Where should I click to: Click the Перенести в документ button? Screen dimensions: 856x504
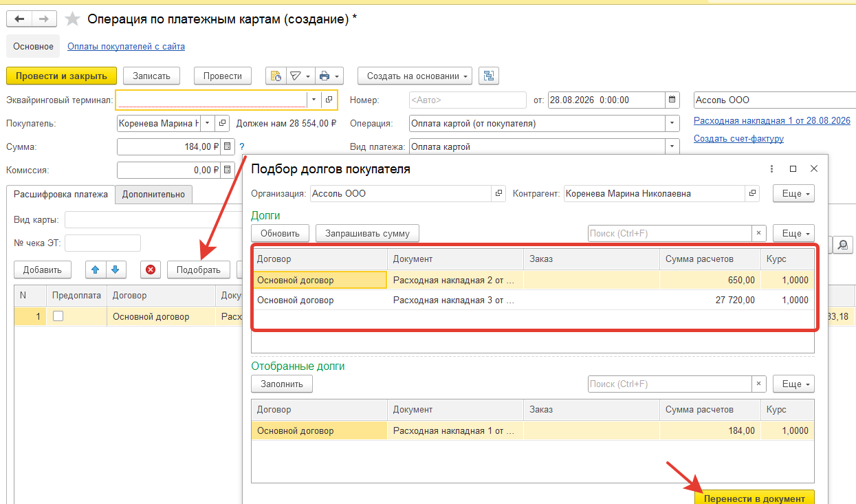click(x=754, y=498)
